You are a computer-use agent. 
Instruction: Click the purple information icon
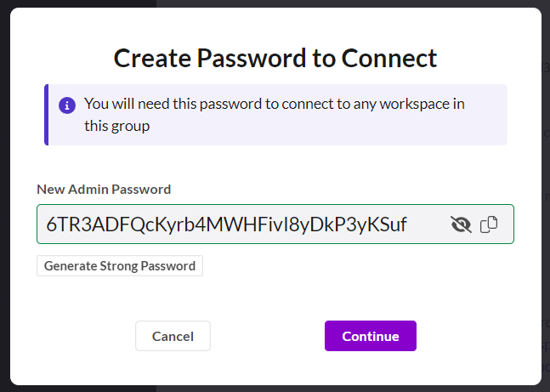point(66,105)
